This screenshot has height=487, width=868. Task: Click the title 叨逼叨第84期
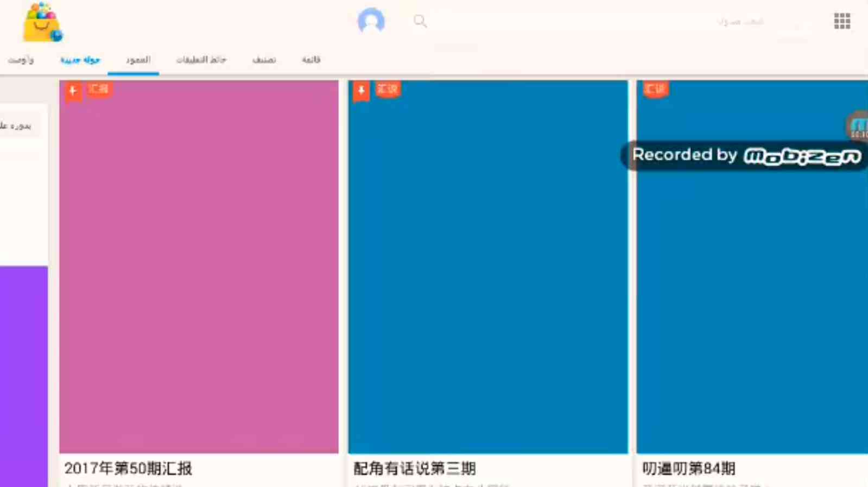[689, 468]
